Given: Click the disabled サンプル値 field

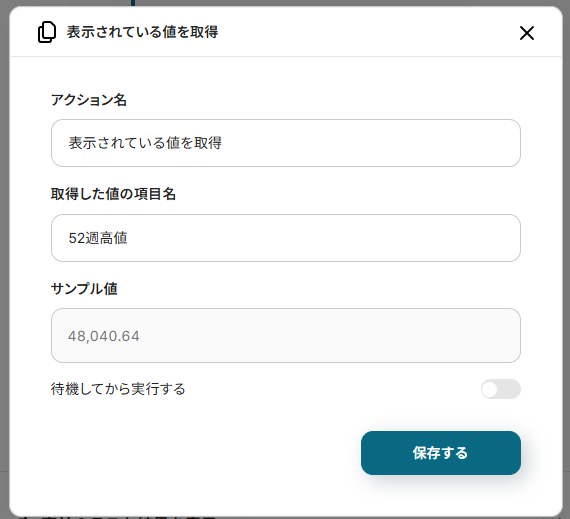Looking at the screenshot, I should point(286,335).
